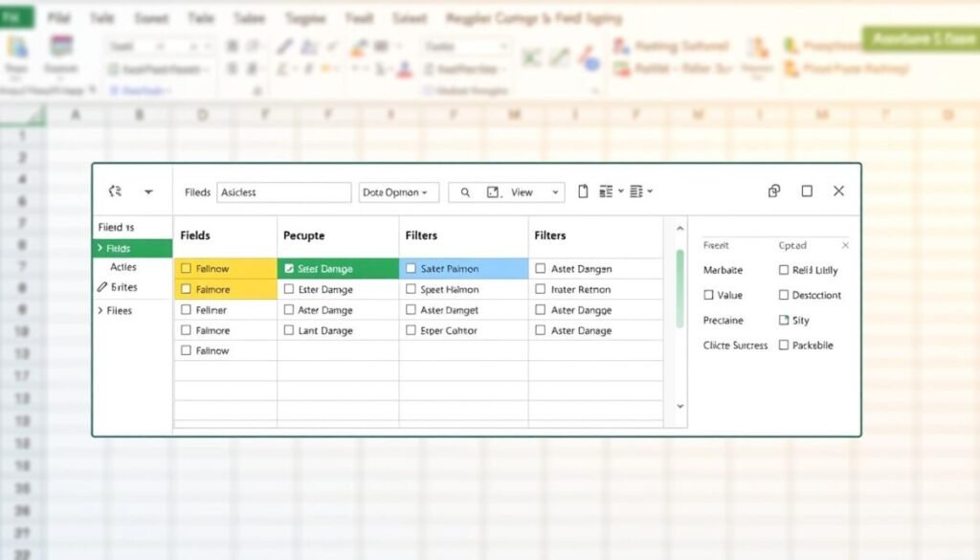Maximize the fields dialog window
The image size is (980, 560).
(807, 191)
